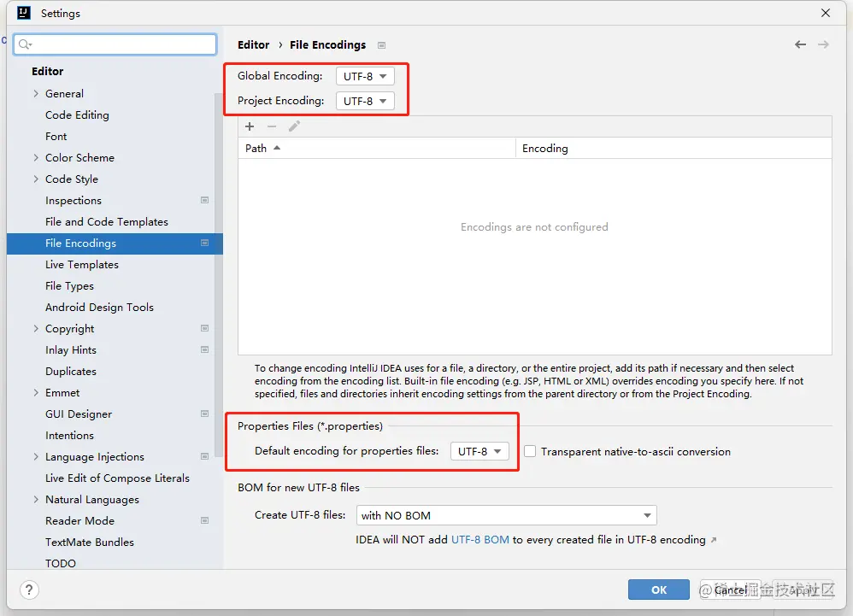This screenshot has width=853, height=616.
Task: Select Font settings page
Action: [x=56, y=137]
